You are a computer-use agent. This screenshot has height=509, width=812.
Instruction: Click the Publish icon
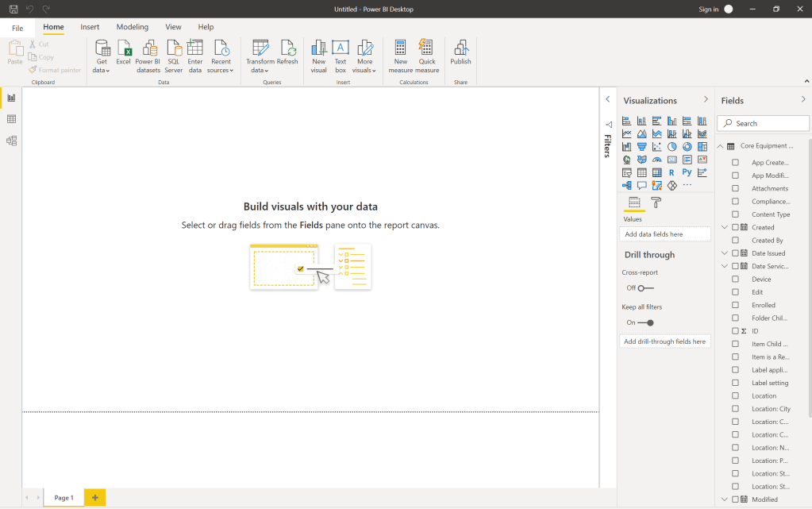coord(460,48)
